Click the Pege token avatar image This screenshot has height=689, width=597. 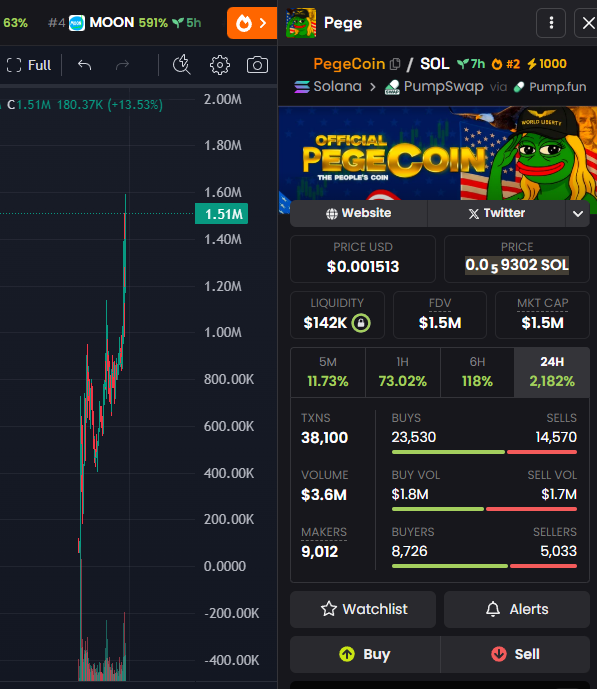coord(301,23)
